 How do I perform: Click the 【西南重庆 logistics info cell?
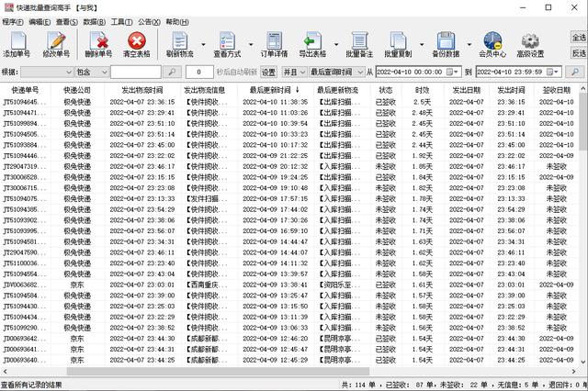[x=208, y=285]
